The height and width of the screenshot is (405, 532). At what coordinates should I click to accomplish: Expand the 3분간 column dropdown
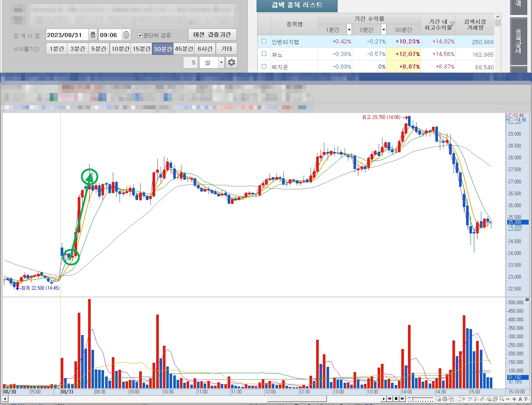tap(384, 30)
